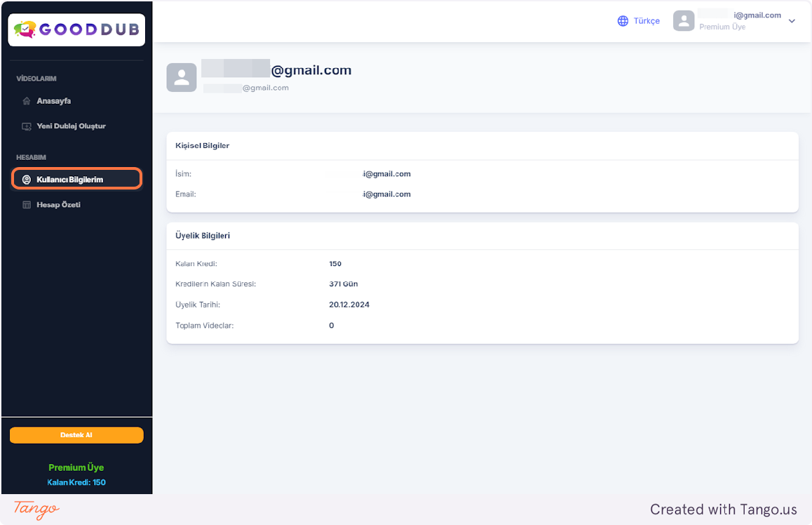Click the large profile avatar picture
The image size is (812, 525).
click(x=182, y=77)
